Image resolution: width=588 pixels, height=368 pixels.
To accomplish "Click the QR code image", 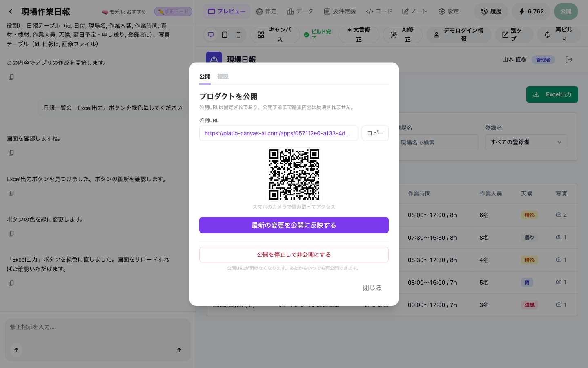I will [x=294, y=175].
